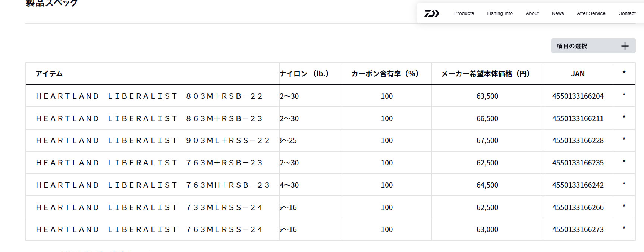Click the Contact link
644x252 pixels.
(x=627, y=13)
